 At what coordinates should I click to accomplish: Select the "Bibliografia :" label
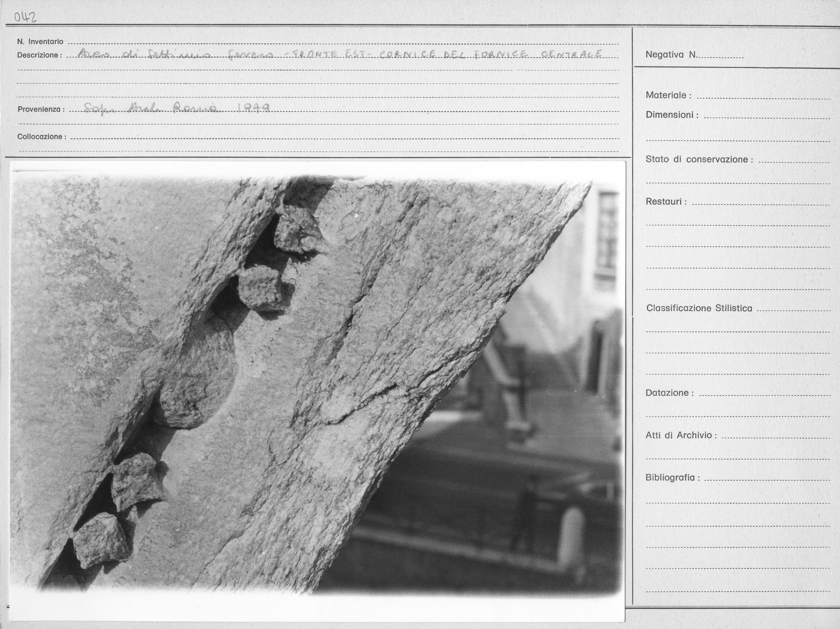point(673,478)
